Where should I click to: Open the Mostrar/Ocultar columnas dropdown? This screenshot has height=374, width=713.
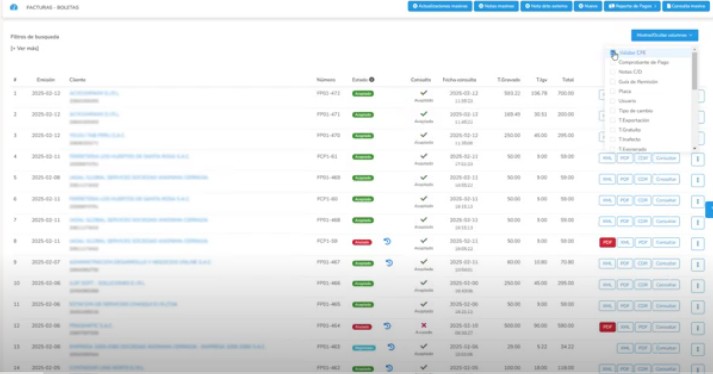[664, 35]
